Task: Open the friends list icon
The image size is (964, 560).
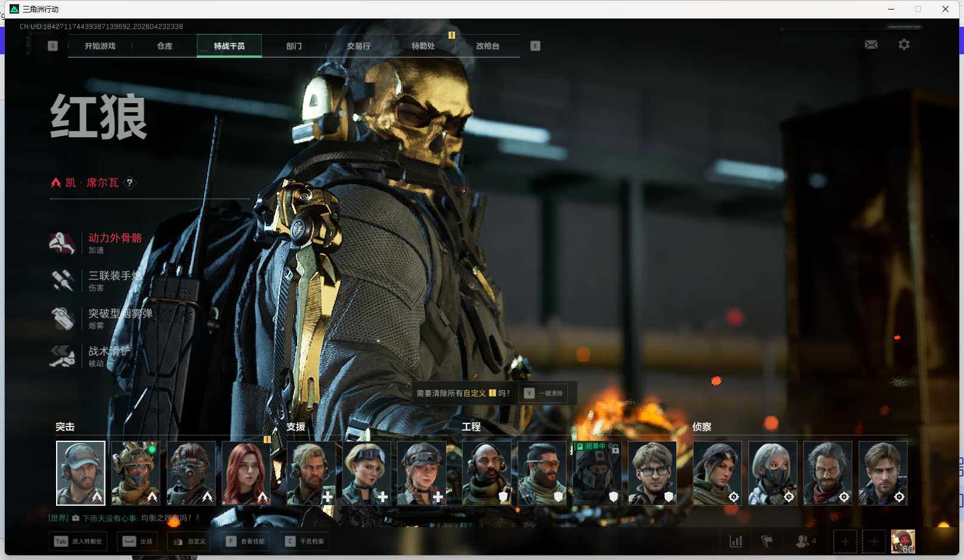Action: point(803,542)
